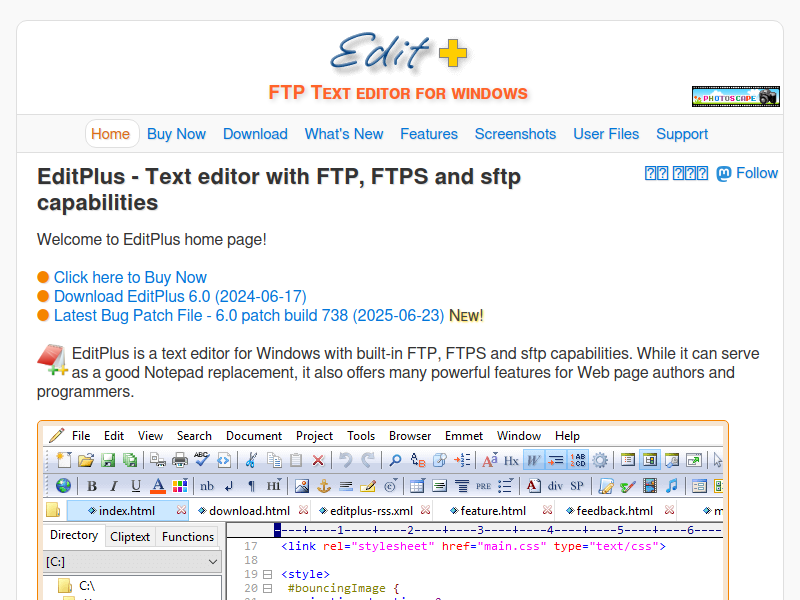Open the Features page
Image resolution: width=800 pixels, height=600 pixels.
click(x=429, y=134)
